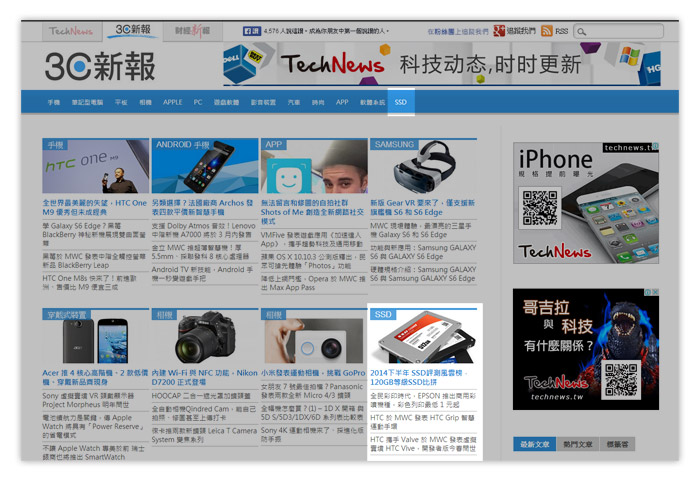Open the Nikon D7200 camera thumbnail
The image size is (700, 483).
205,336
